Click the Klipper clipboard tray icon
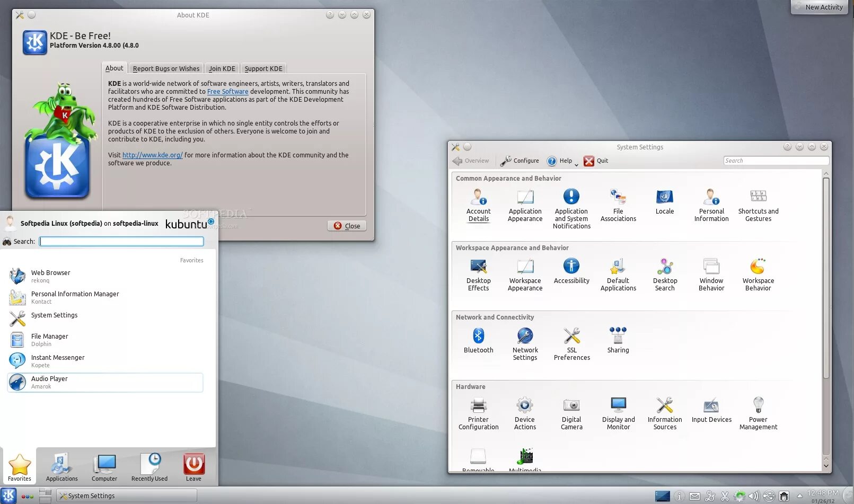The width and height of the screenshot is (854, 504). coord(725,496)
